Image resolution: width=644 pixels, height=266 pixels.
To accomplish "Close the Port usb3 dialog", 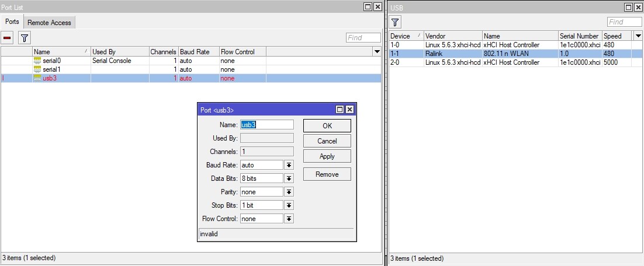I will click(x=349, y=110).
